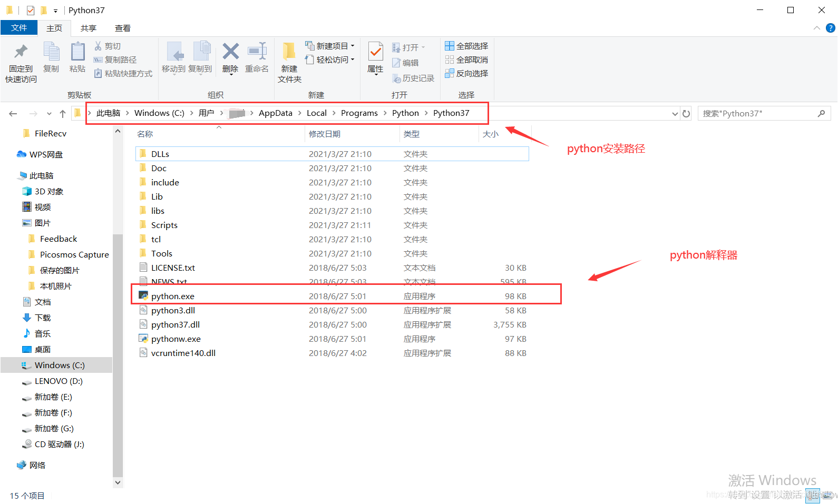
Task: Open Network (网络) in navigation pane
Action: pyautogui.click(x=31, y=465)
